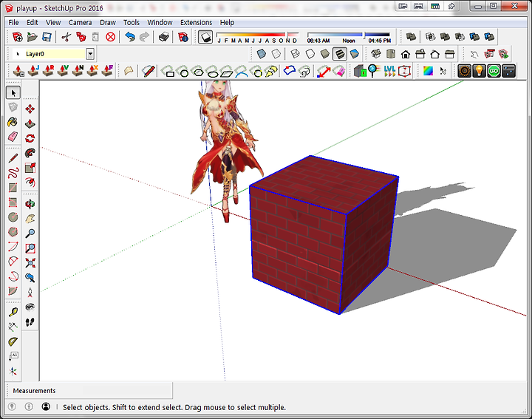Choose the Follow Me tool

30,154
